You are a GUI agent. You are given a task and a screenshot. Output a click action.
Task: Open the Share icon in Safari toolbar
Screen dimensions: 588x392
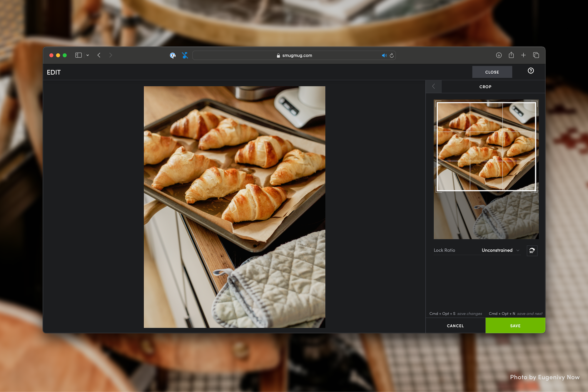click(511, 55)
